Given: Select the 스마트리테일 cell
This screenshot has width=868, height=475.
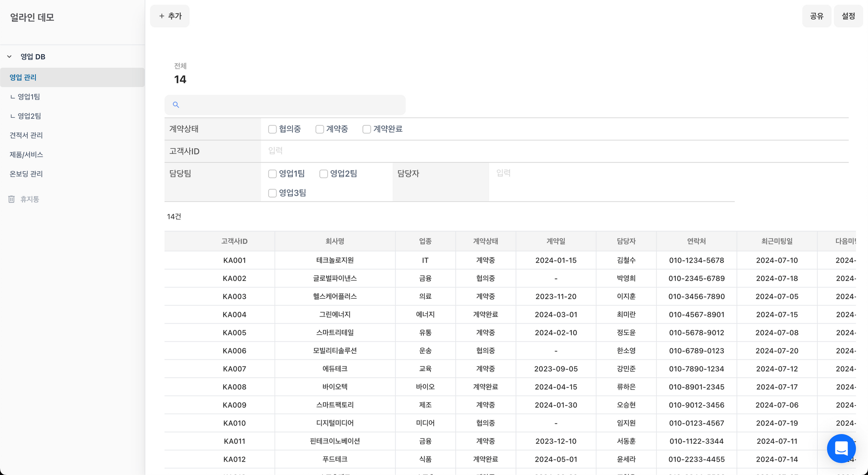Looking at the screenshot, I should 335,333.
